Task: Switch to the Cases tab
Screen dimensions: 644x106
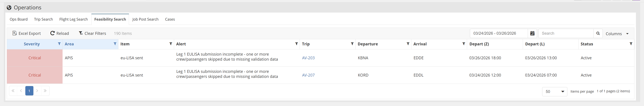Action: [x=170, y=19]
